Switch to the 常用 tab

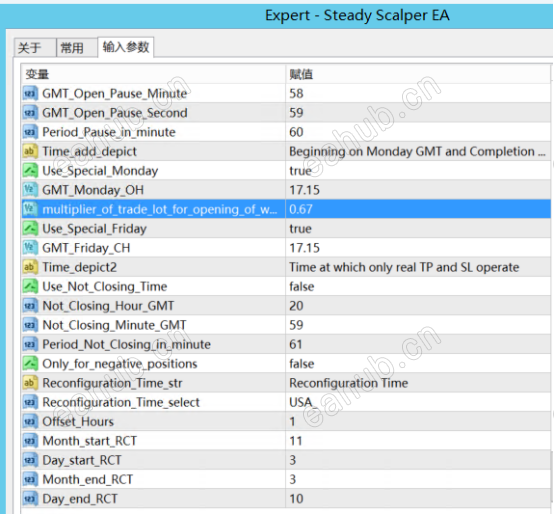77,48
